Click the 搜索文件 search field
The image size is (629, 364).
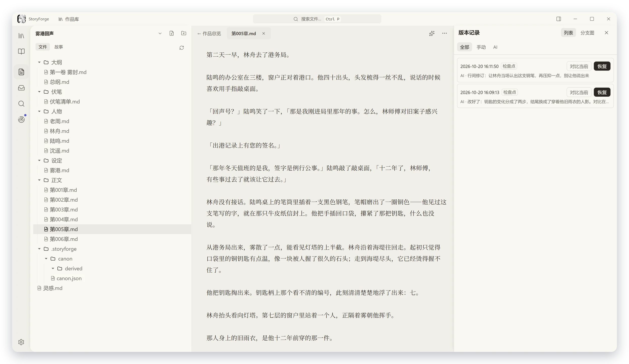(x=317, y=19)
